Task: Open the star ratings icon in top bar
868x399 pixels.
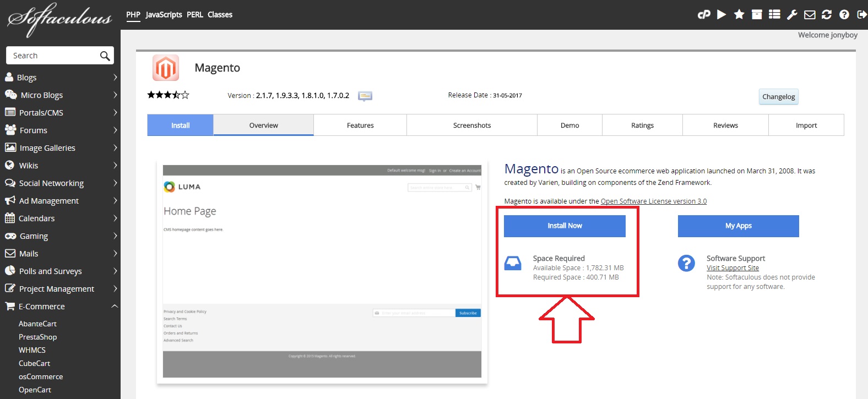Action: coord(739,15)
